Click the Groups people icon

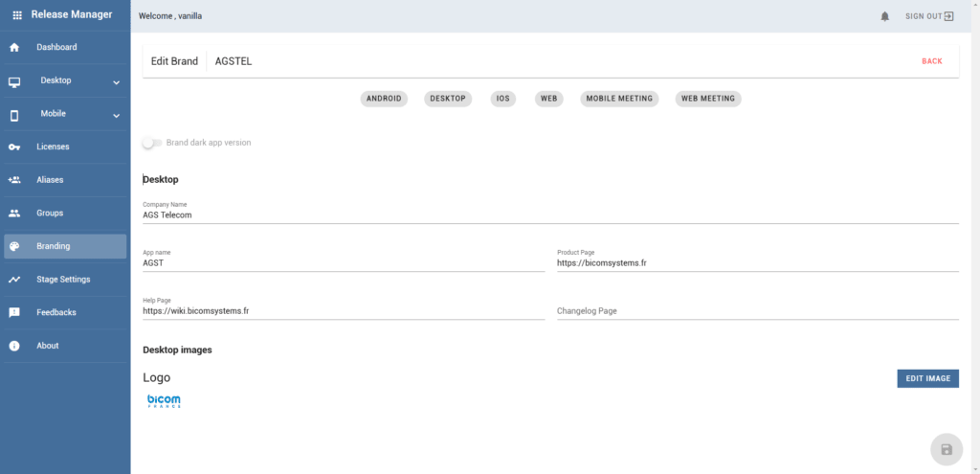pyautogui.click(x=14, y=214)
